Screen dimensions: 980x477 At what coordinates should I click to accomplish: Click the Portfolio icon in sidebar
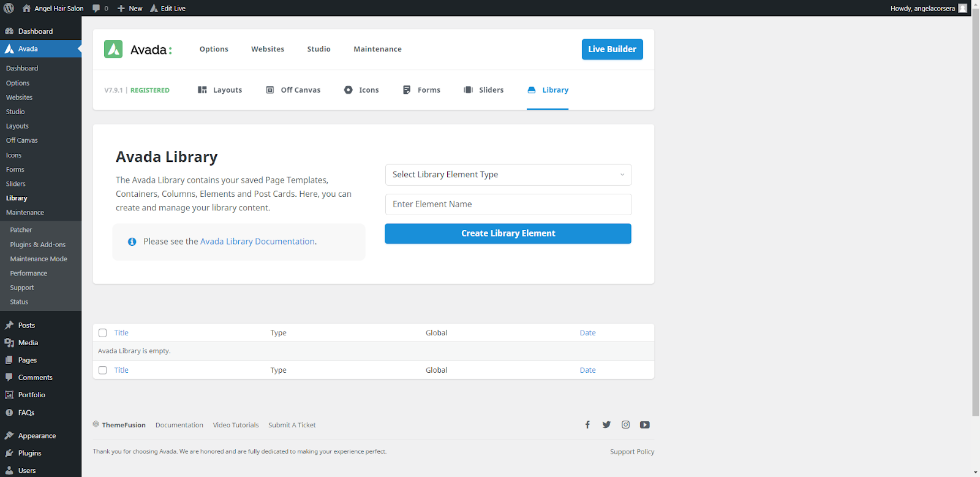click(9, 395)
